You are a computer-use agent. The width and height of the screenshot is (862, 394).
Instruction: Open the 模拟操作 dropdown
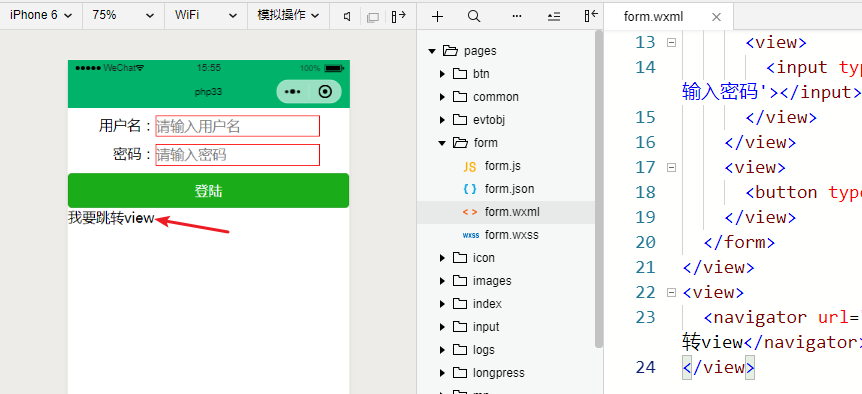coord(288,15)
